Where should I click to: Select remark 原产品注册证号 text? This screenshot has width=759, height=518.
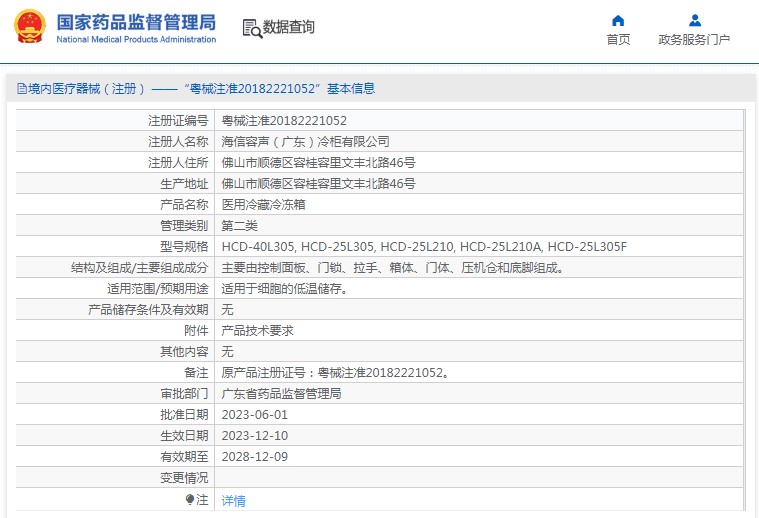pos(336,373)
